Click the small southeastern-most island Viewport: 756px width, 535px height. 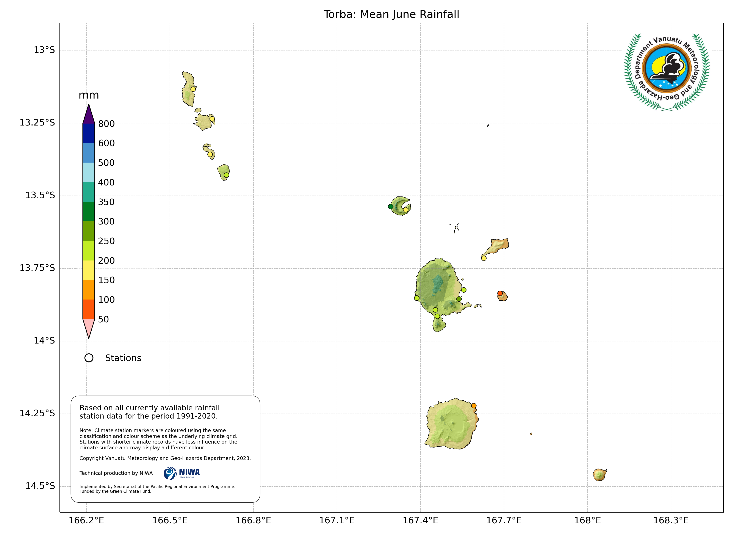click(x=599, y=475)
